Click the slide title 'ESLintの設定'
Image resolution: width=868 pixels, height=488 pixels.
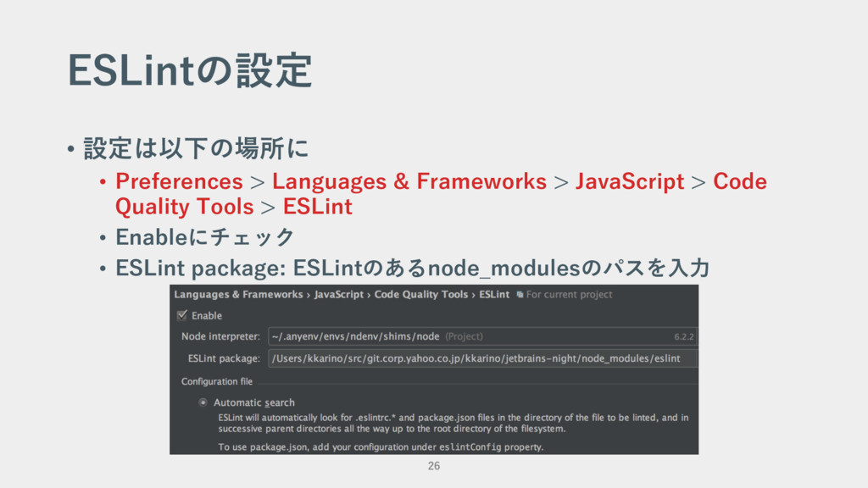pyautogui.click(x=190, y=71)
